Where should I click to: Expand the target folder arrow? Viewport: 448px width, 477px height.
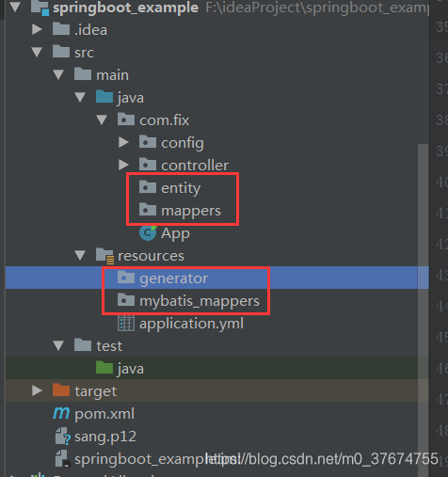37,390
